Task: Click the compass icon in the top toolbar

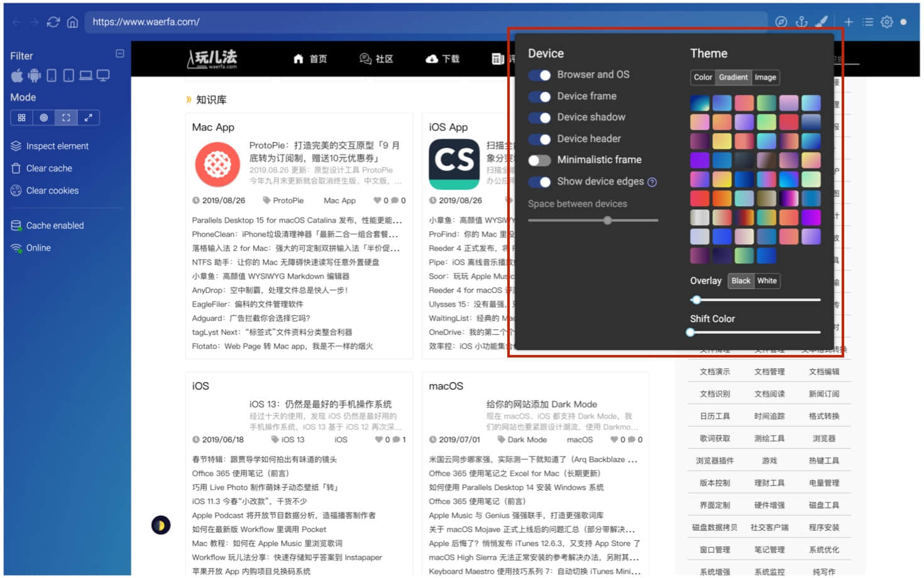Action: (x=781, y=22)
